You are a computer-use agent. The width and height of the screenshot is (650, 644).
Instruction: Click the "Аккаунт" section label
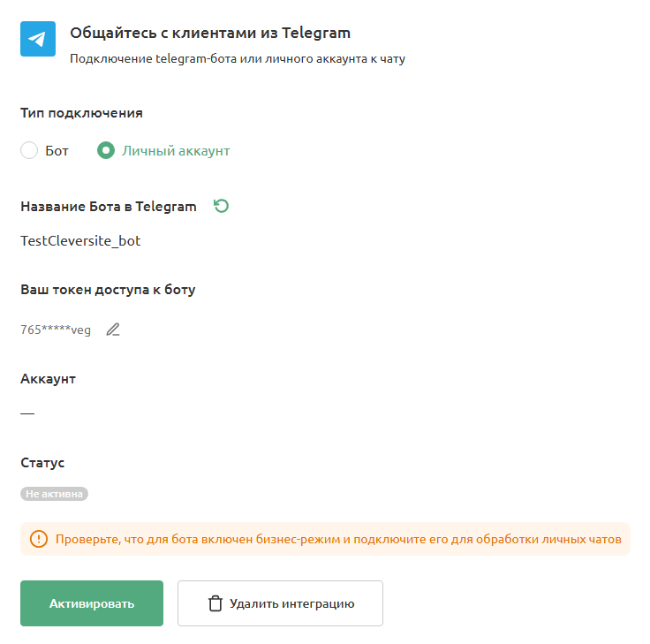pos(48,378)
